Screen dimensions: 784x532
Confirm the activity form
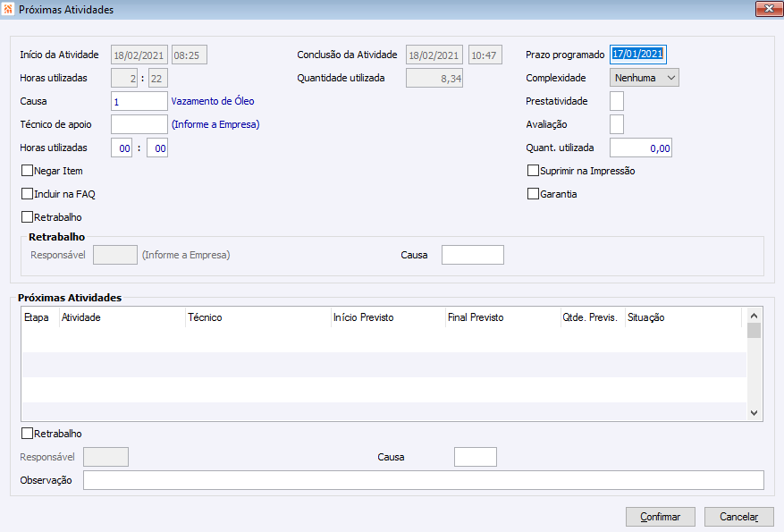[x=660, y=517]
